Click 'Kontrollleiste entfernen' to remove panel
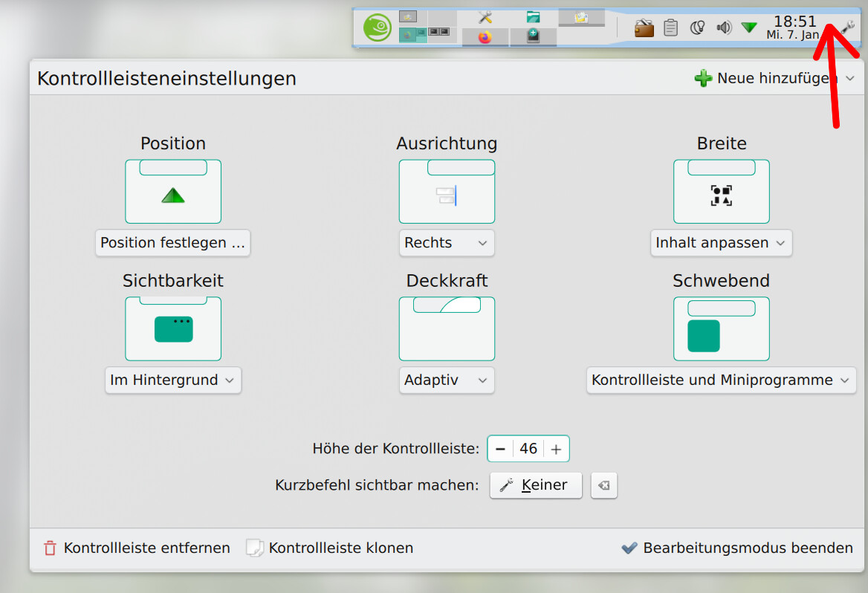The image size is (868, 593). (137, 548)
